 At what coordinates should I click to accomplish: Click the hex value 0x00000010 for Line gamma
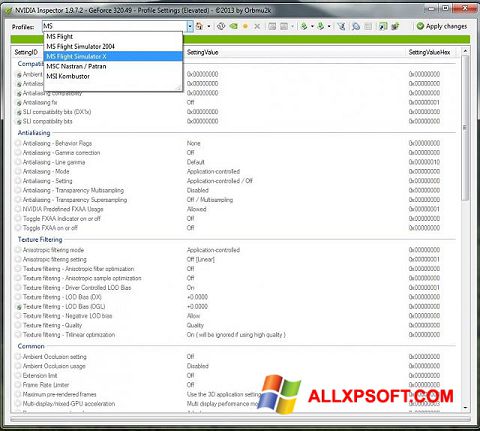pos(424,162)
